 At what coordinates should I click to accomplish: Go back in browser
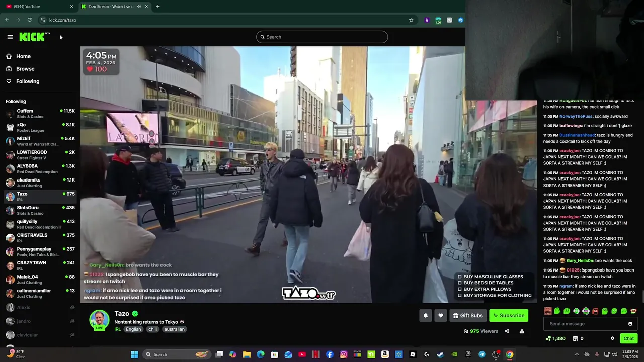[x=7, y=20]
